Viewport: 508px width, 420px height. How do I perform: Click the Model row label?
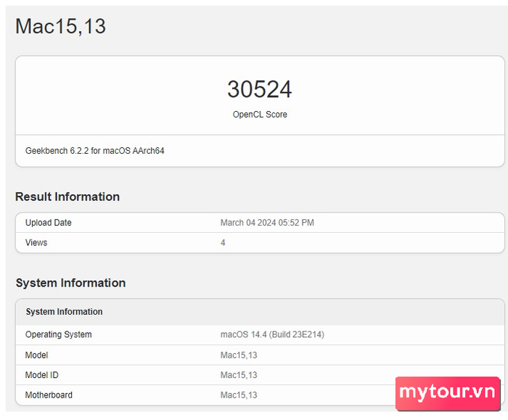click(x=36, y=355)
